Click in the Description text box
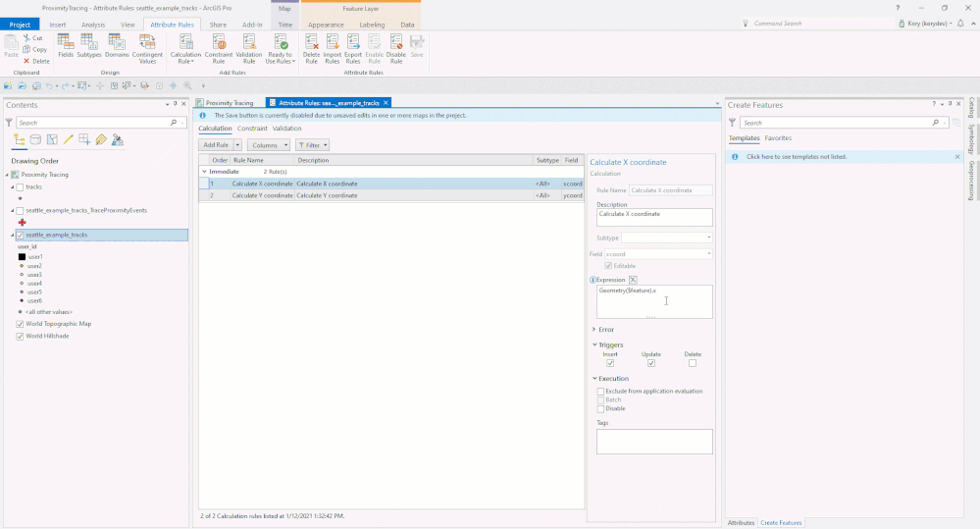Image resolution: width=980 pixels, height=529 pixels. (654, 218)
